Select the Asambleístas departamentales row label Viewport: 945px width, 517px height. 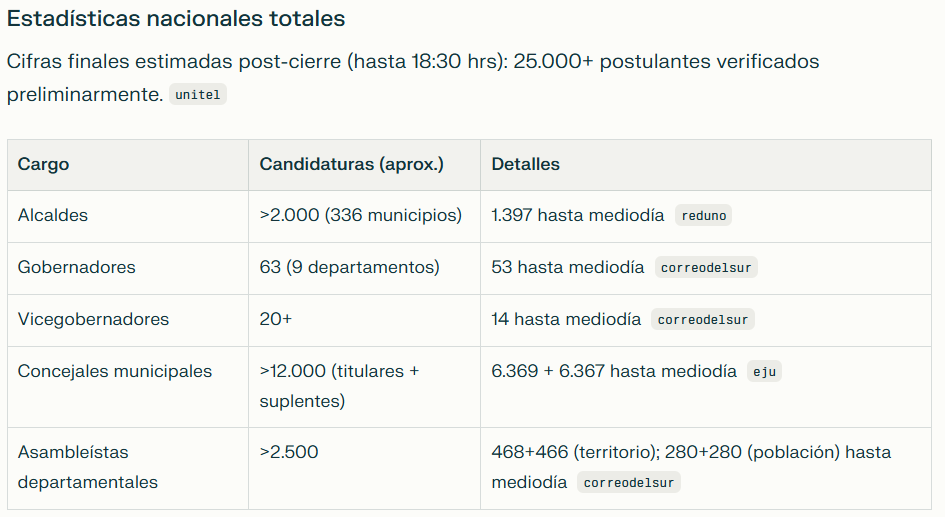coord(88,467)
